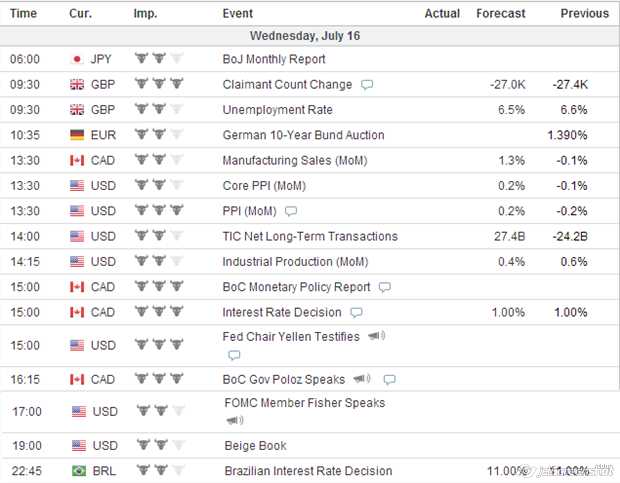Click the German flag in the EUR row
620x483 pixels.
pos(77,135)
